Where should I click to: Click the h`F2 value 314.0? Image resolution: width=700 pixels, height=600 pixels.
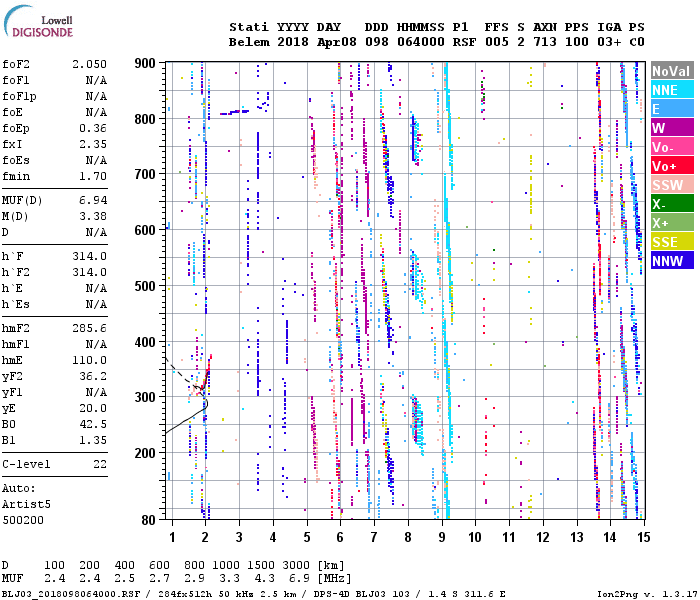[x=89, y=272]
